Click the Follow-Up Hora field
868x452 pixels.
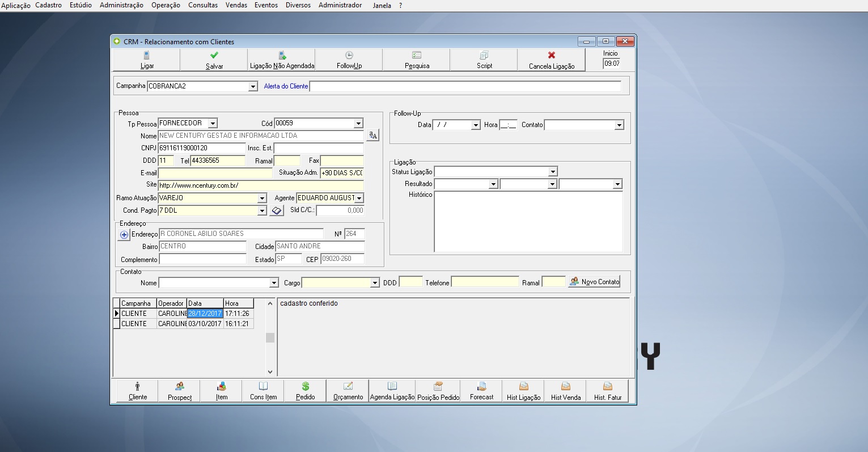[509, 125]
